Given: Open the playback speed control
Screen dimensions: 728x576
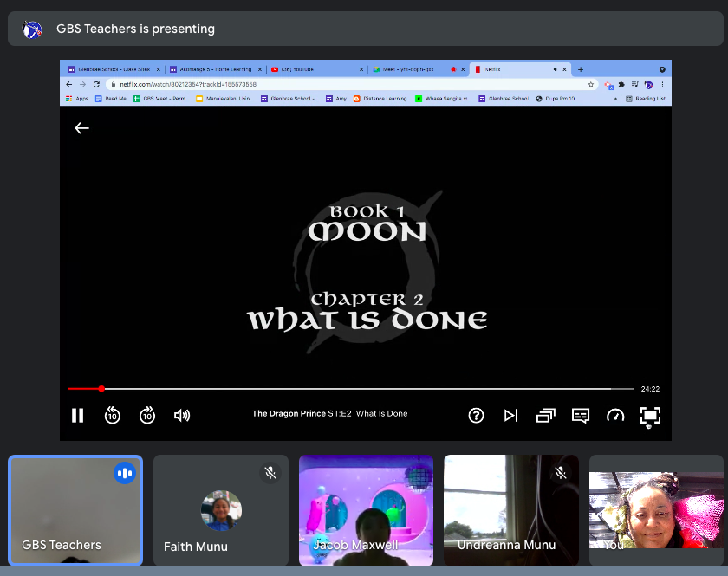Looking at the screenshot, I should pyautogui.click(x=615, y=416).
